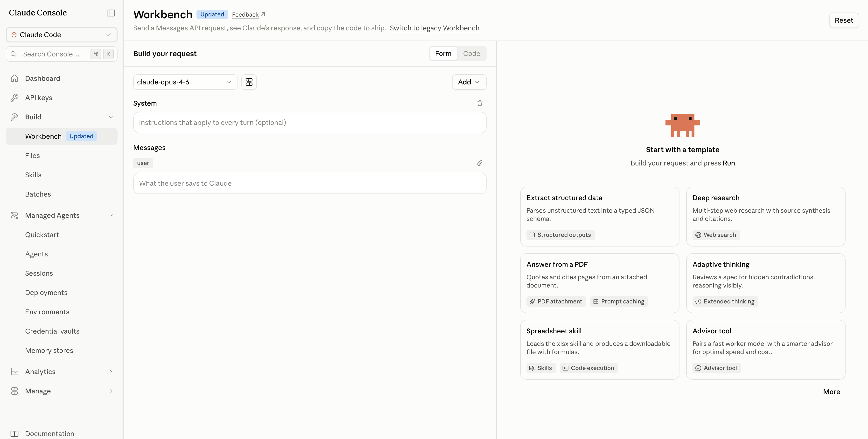Collapse the sidebar panel icon
This screenshot has height=439, width=868.
[111, 13]
